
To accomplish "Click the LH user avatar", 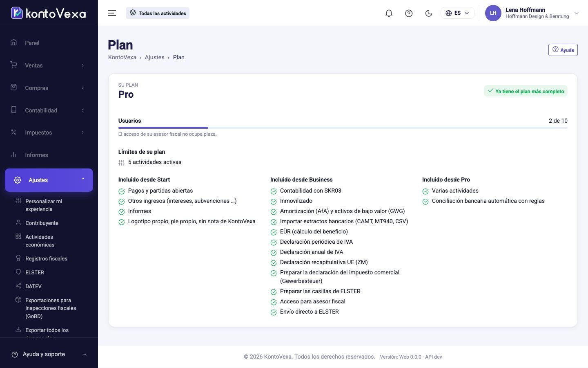I will pyautogui.click(x=493, y=13).
